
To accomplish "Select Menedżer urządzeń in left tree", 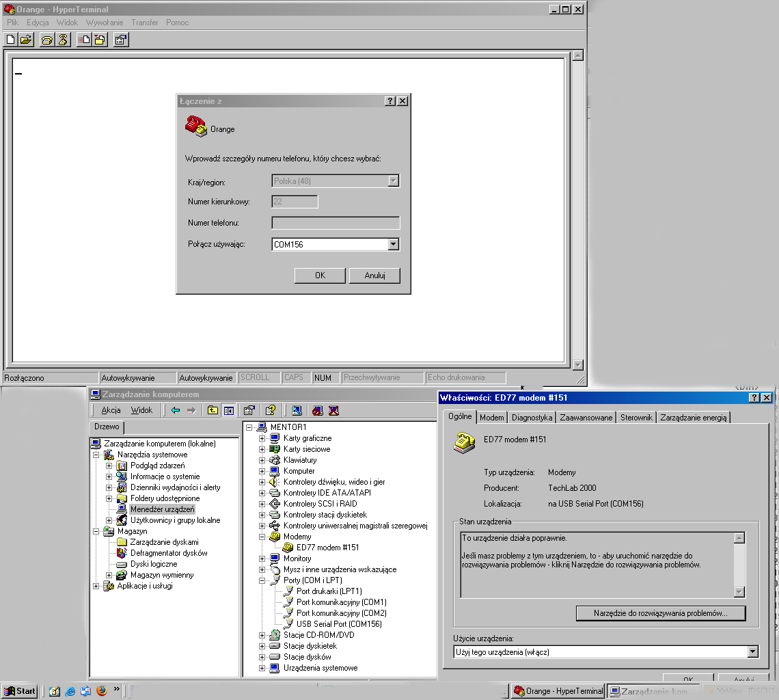I will tap(163, 509).
